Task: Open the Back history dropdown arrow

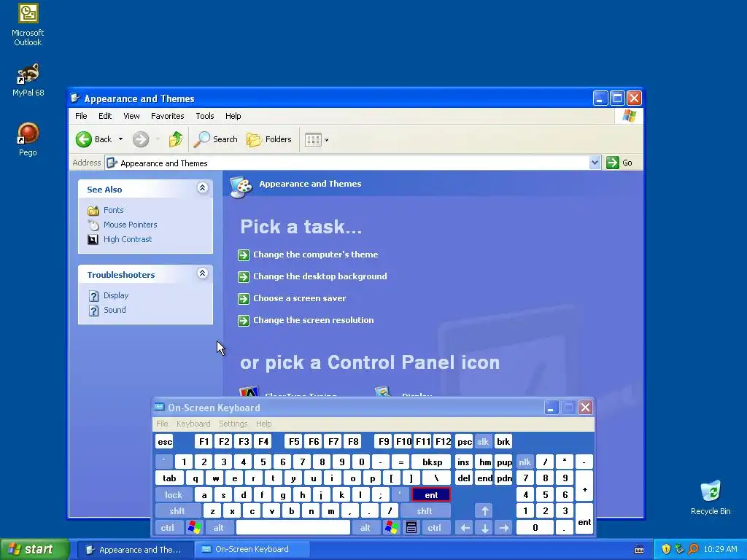Action: (120, 139)
